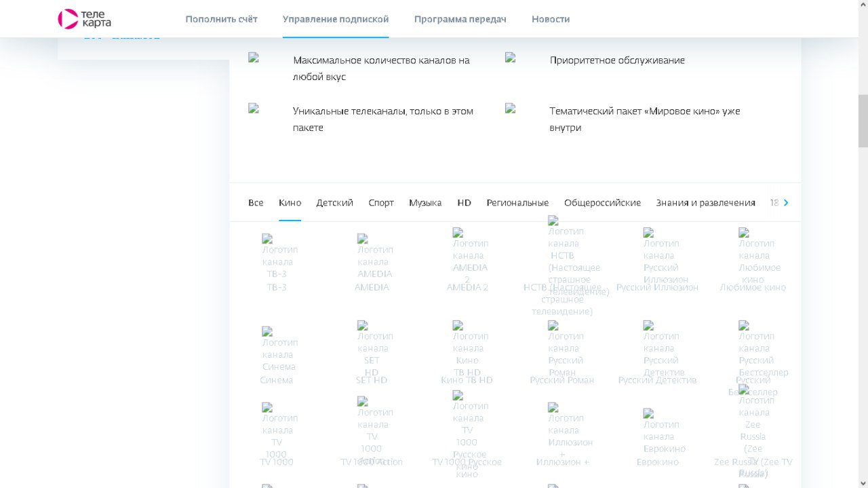The image size is (868, 488).
Task: Switch to Детский channels tab
Action: pos(334,202)
